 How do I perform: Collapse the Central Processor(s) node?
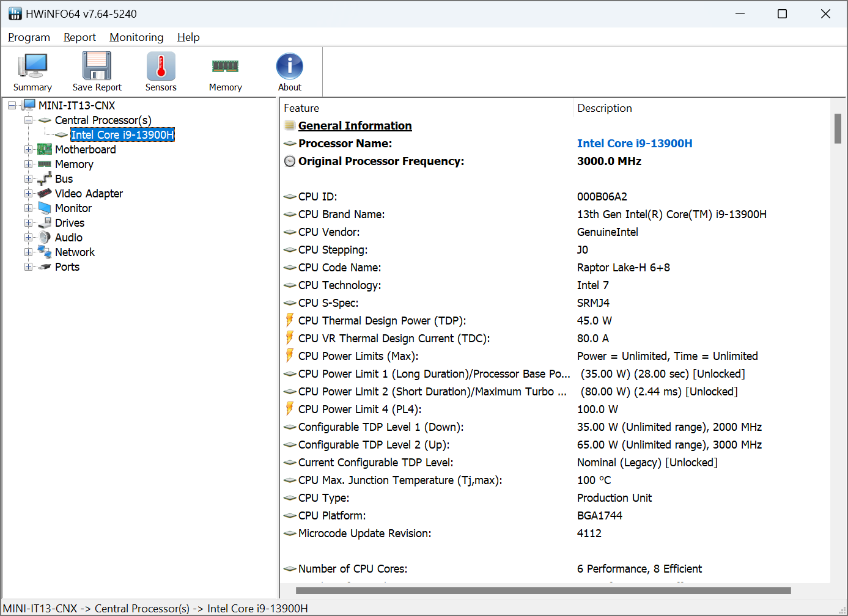tap(28, 120)
